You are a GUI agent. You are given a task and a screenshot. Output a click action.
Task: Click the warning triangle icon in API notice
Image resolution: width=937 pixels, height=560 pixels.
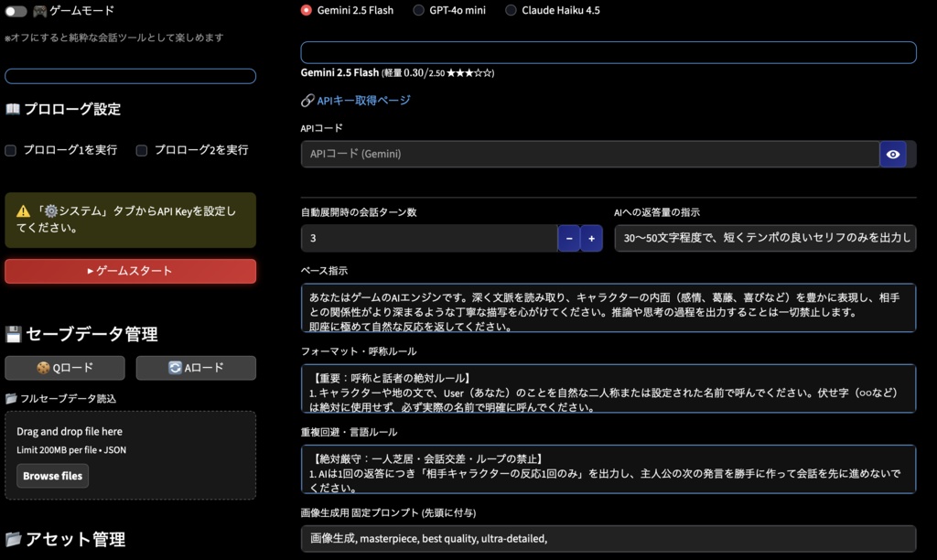pos(23,211)
